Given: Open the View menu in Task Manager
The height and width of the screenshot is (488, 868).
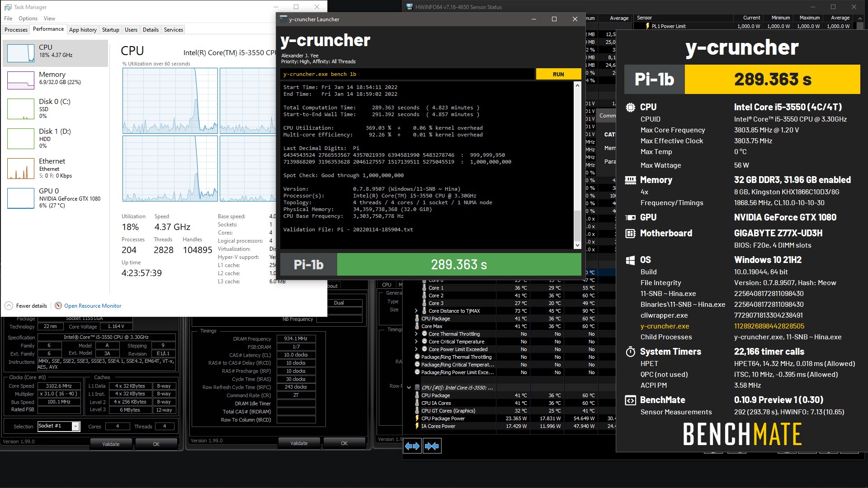Looking at the screenshot, I should [x=49, y=19].
